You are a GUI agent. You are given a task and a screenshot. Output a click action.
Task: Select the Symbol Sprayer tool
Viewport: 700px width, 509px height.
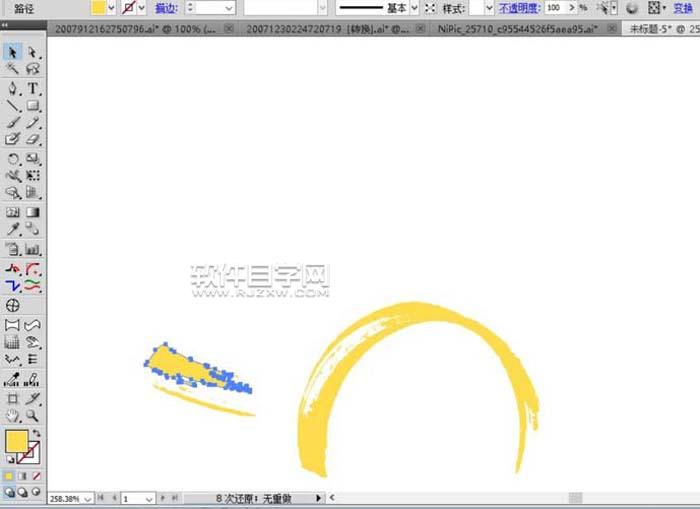12,192
